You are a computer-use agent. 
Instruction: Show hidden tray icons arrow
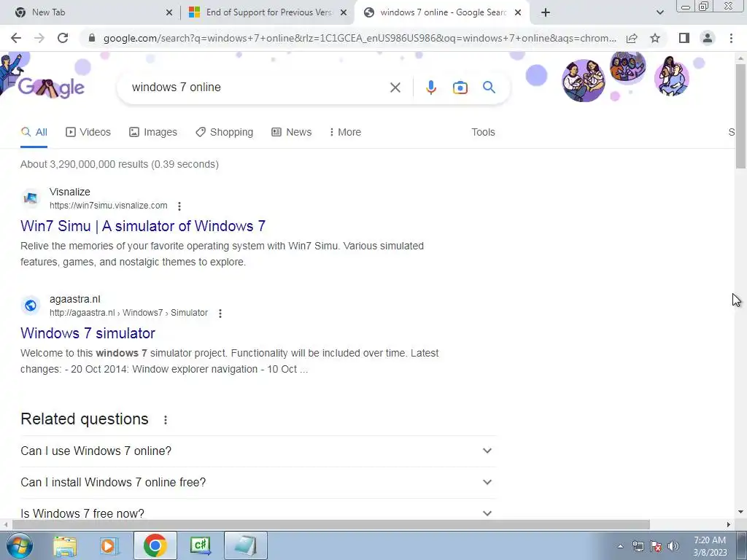620,546
